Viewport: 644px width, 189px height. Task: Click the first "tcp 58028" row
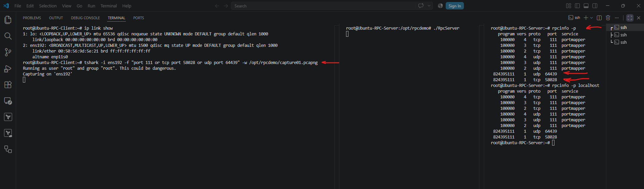pos(525,80)
